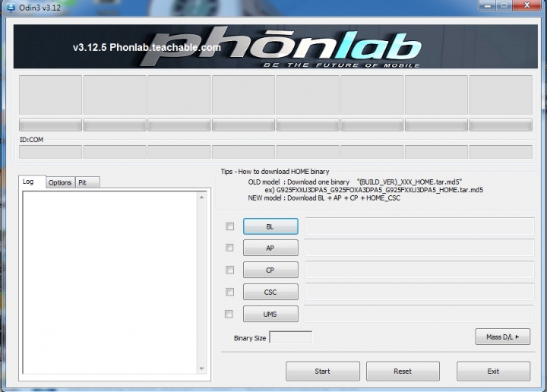Click the Phonlab banner logo
This screenshot has width=547, height=392.
pos(281,47)
